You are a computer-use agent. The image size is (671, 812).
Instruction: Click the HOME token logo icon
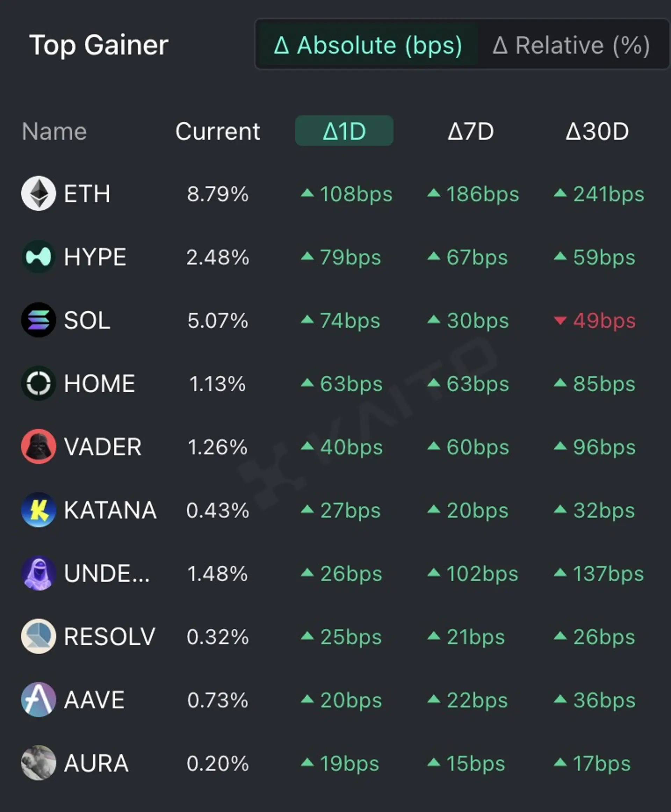tap(38, 383)
